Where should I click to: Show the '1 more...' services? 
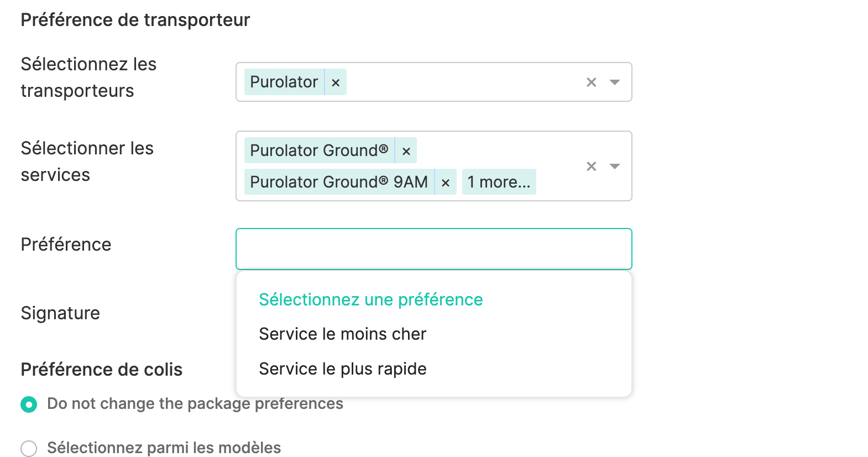499,182
